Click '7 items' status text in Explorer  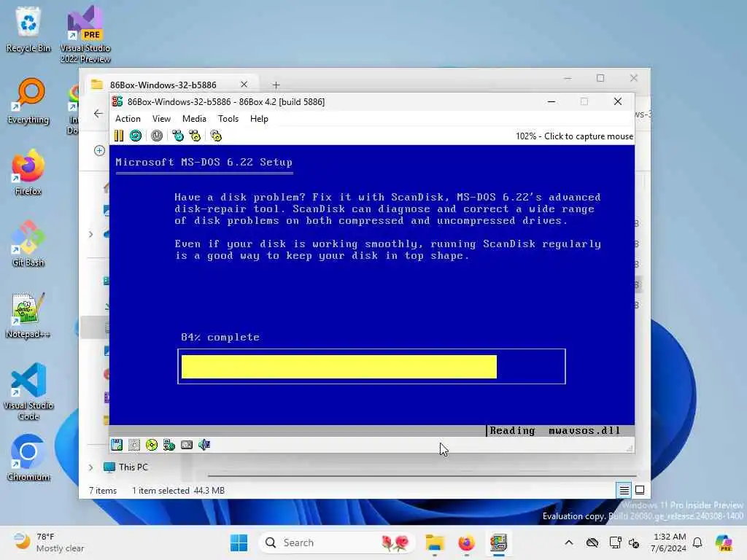pos(103,491)
